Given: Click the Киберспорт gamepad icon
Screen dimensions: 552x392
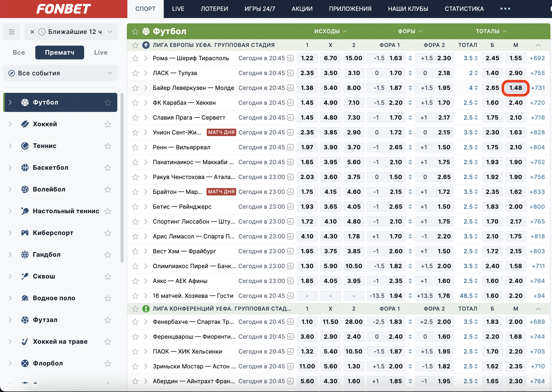Looking at the screenshot, I should click(x=25, y=233).
